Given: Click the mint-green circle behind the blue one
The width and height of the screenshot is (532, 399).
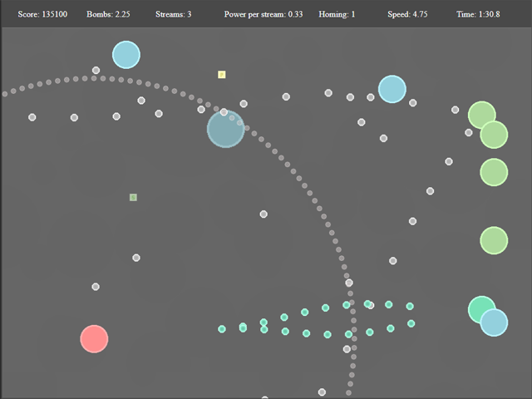Looking at the screenshot, I should (x=481, y=310).
